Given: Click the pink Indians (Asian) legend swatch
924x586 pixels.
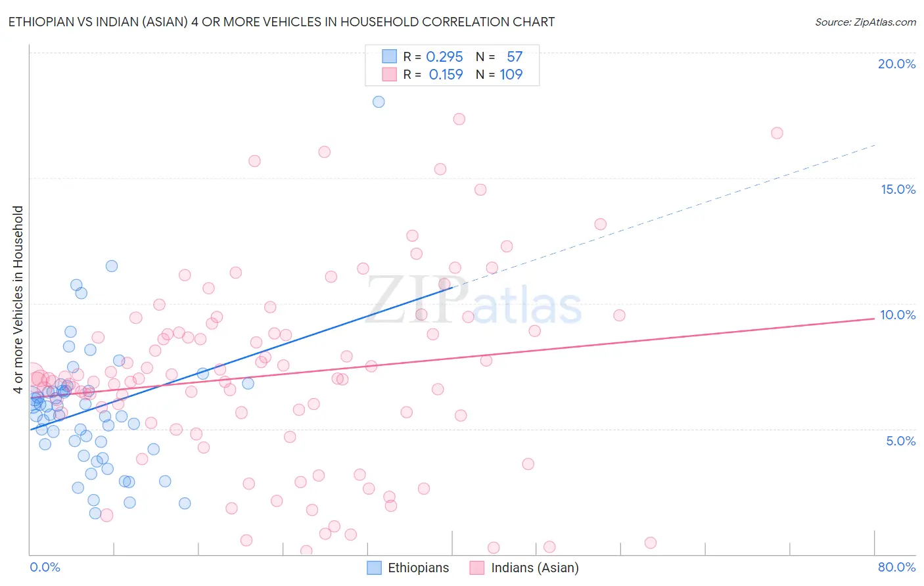Looking at the screenshot, I should point(477,568).
